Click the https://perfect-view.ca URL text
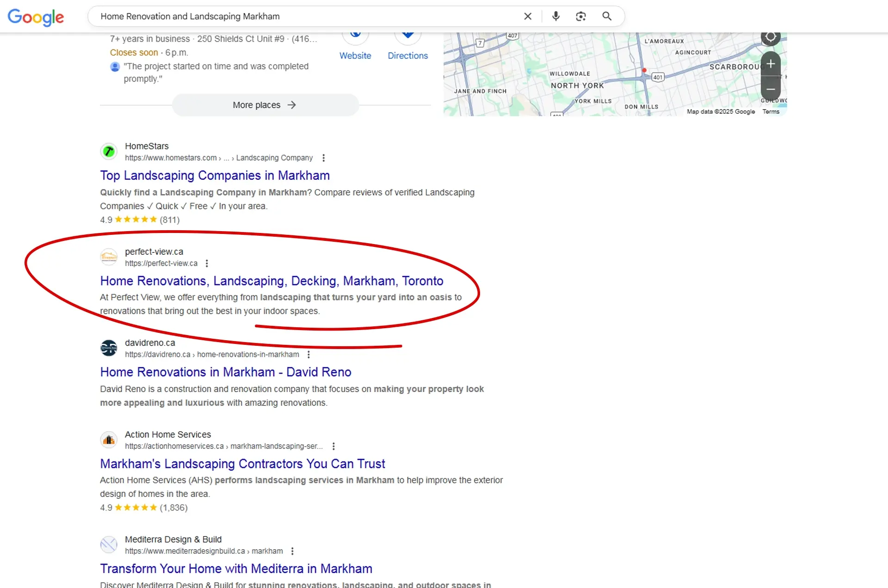Image resolution: width=888 pixels, height=588 pixels. pos(161,263)
